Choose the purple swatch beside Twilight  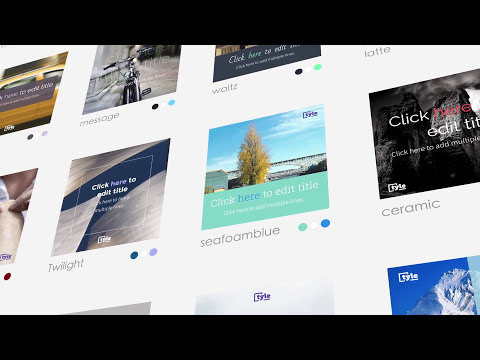(x=153, y=252)
